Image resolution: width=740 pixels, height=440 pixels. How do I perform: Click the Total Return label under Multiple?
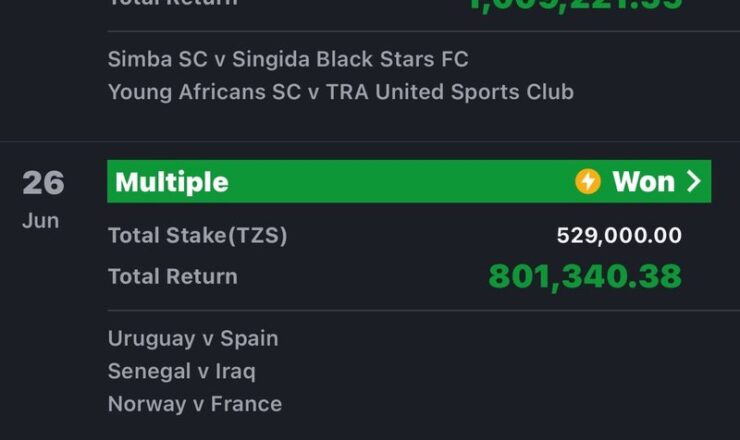click(173, 277)
